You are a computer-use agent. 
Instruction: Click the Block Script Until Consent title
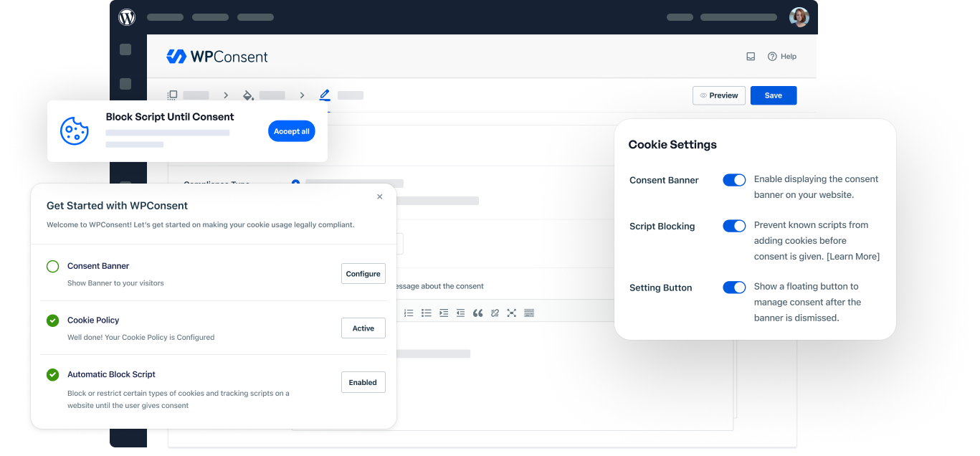pyautogui.click(x=170, y=117)
